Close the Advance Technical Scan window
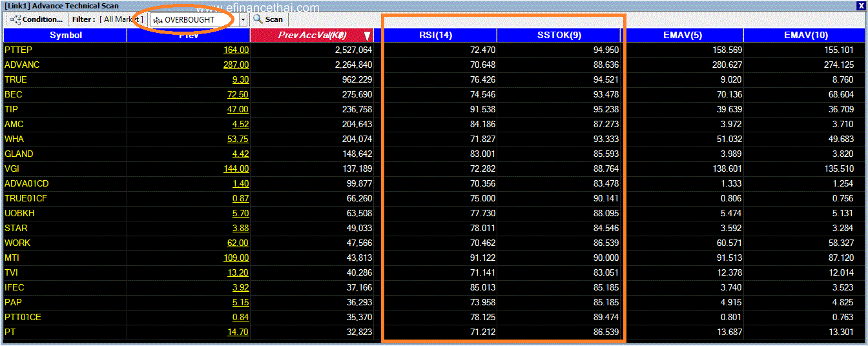The height and width of the screenshot is (346, 868). 861,5
